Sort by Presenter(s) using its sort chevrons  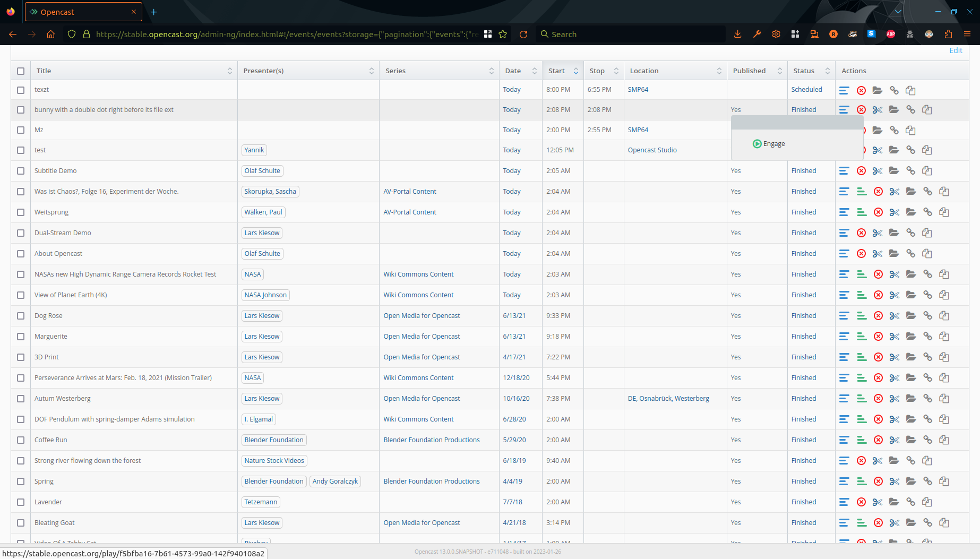point(372,70)
